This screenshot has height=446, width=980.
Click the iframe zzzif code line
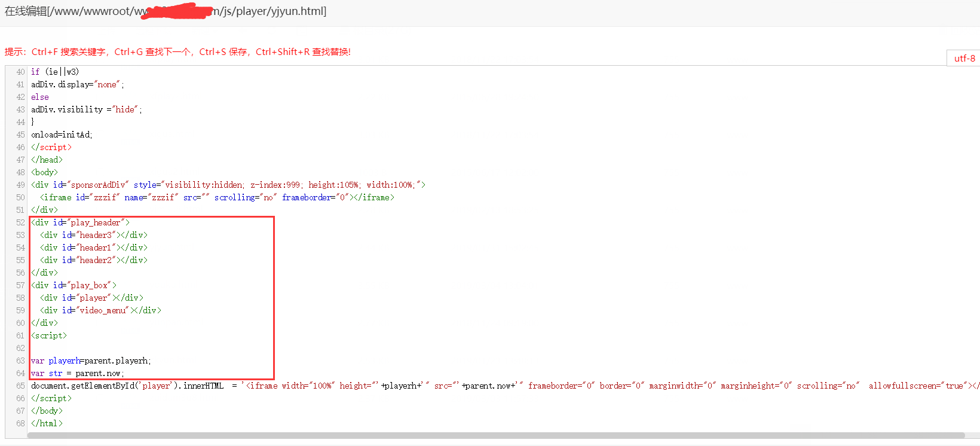[216, 197]
